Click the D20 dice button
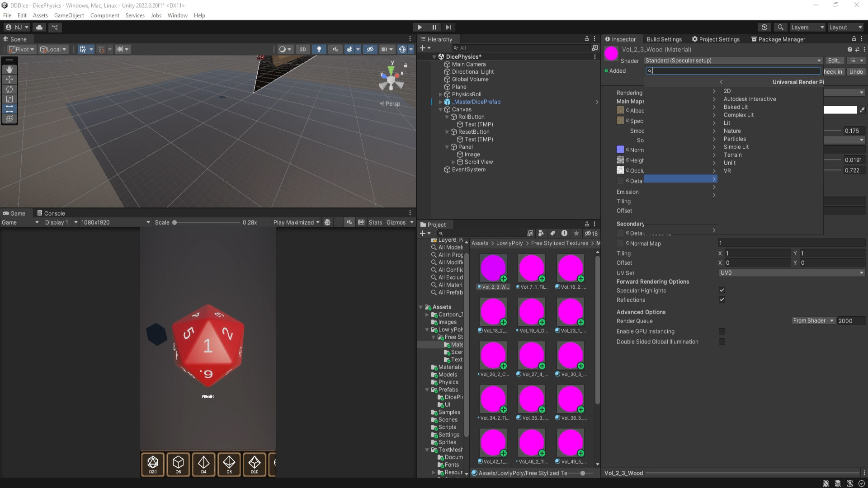 [153, 464]
